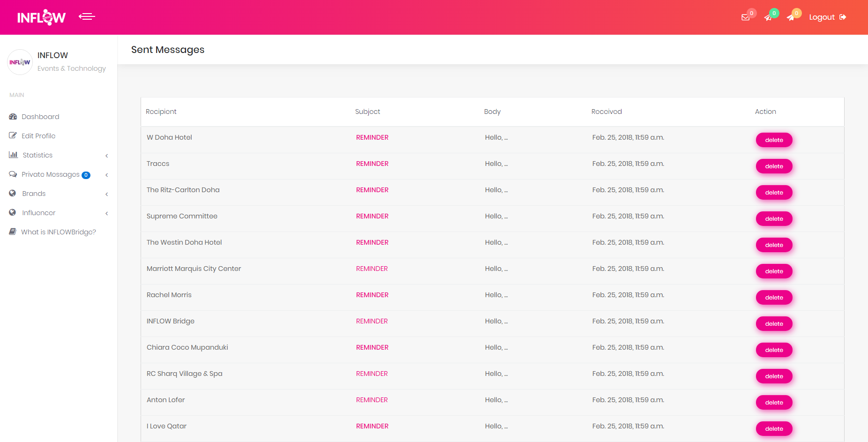Click the Statistics bar chart icon
The width and height of the screenshot is (868, 442).
coord(13,155)
